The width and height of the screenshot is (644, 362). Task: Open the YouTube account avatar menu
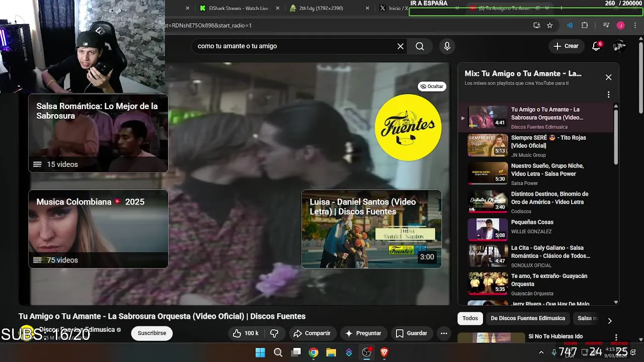(x=619, y=46)
